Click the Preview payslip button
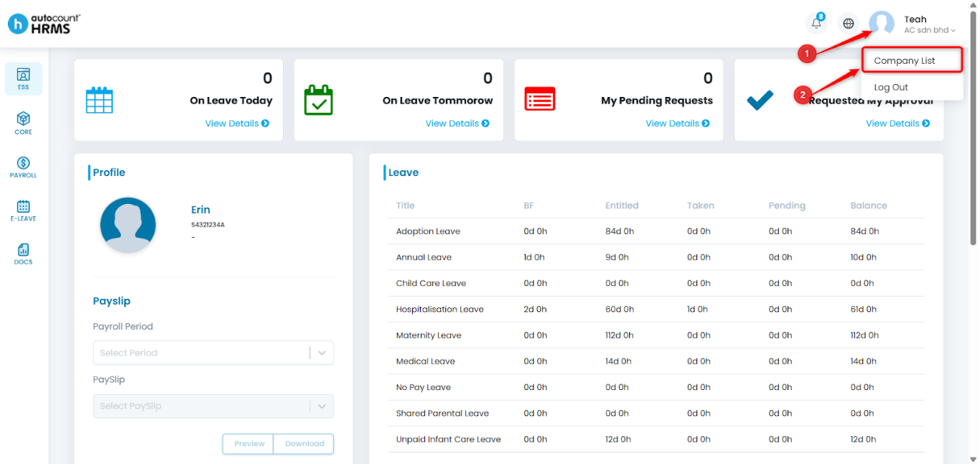Viewport: 980px width, 464px height. point(249,444)
